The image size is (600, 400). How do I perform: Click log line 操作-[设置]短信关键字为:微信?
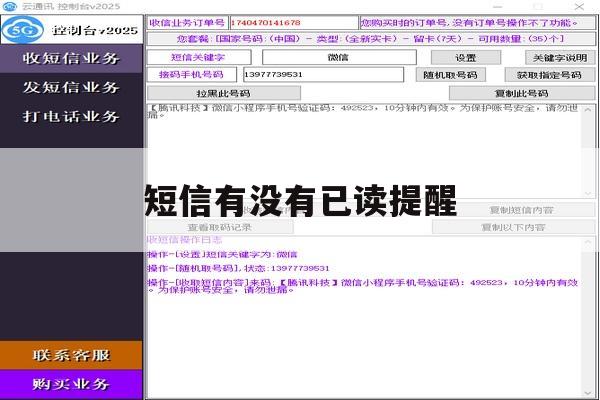(x=222, y=255)
